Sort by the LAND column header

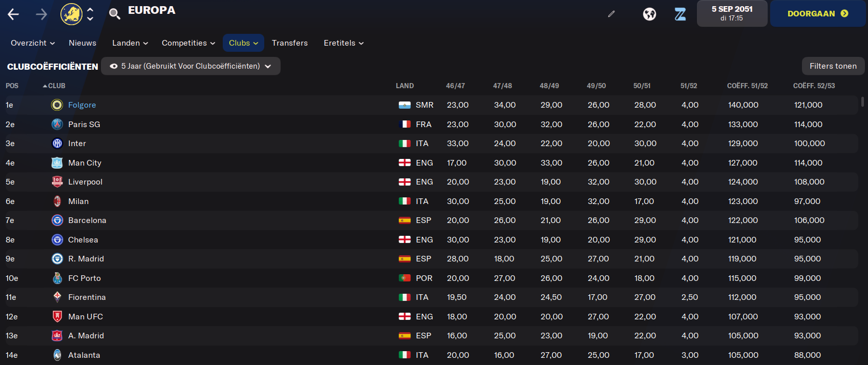pyautogui.click(x=405, y=86)
